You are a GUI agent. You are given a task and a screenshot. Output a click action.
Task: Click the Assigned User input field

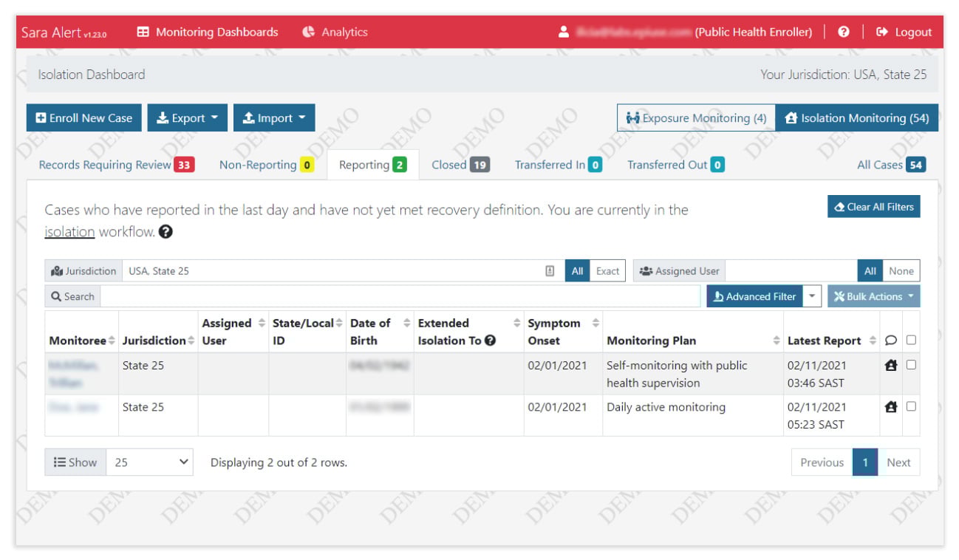pos(791,271)
